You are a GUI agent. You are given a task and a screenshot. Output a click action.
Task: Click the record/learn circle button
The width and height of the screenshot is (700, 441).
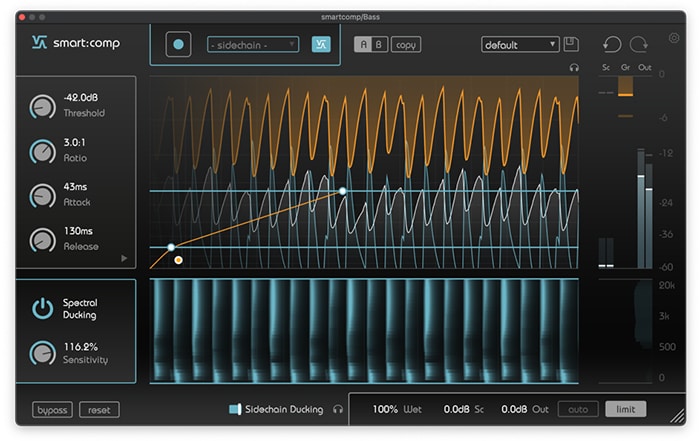178,44
